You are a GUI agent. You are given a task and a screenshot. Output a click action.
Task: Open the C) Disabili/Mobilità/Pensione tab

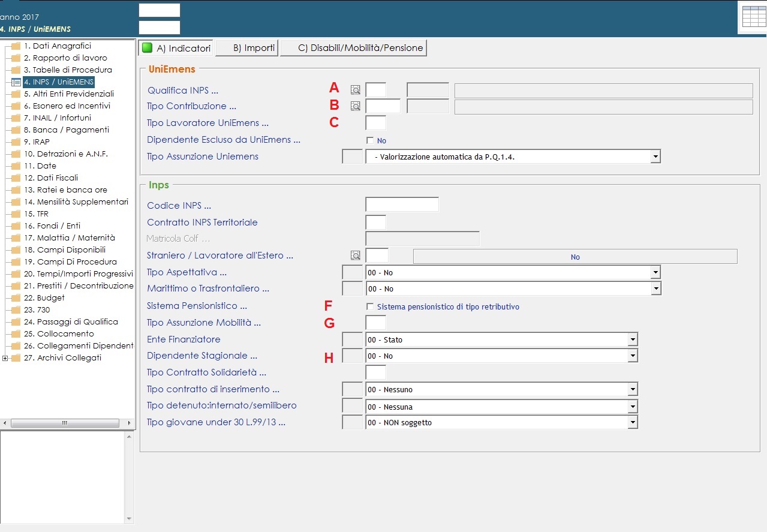(x=354, y=48)
